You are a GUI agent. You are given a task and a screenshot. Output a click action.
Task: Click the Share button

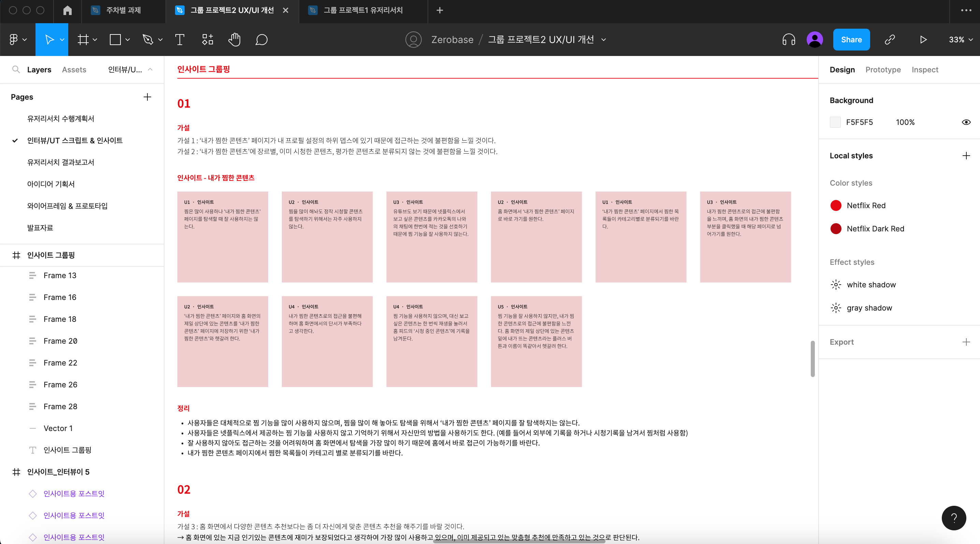coord(851,40)
